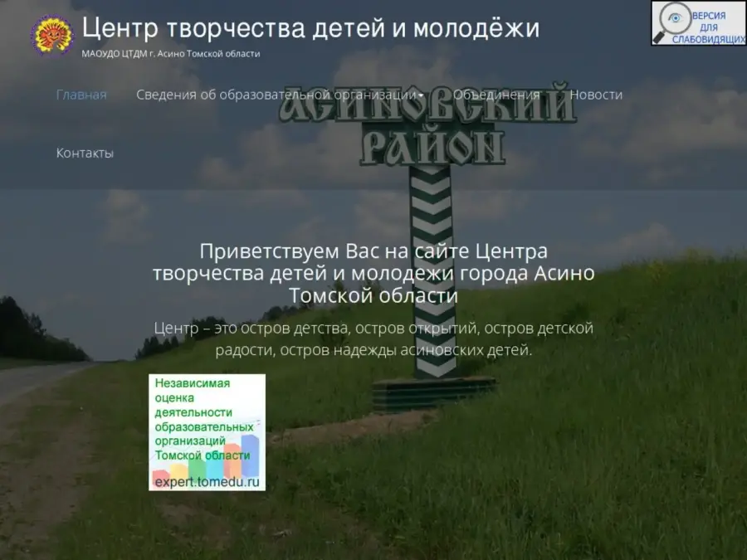Viewport: 747px width, 560px height.
Task: Click the heading 'Приветствуем Вас на сайте Центра'
Action: point(373,251)
